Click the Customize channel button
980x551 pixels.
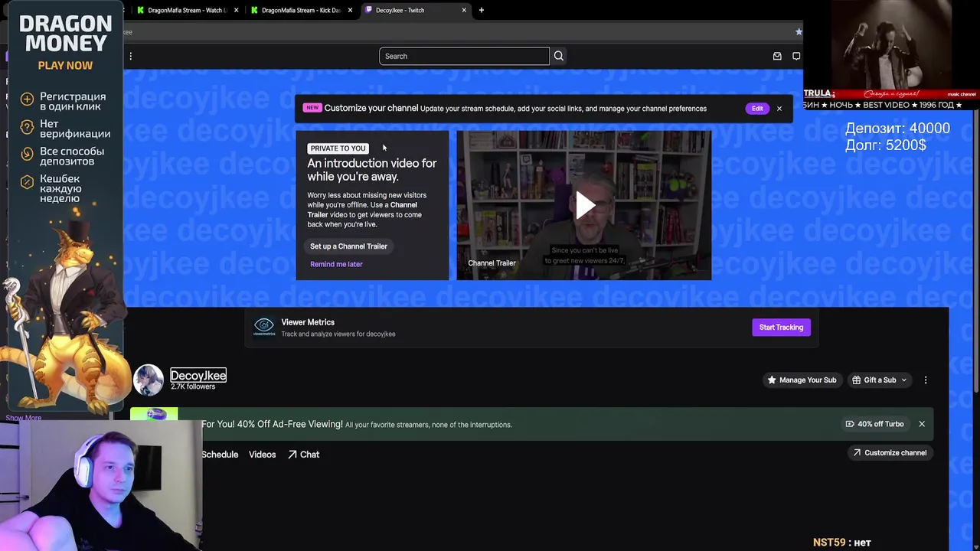[890, 452]
